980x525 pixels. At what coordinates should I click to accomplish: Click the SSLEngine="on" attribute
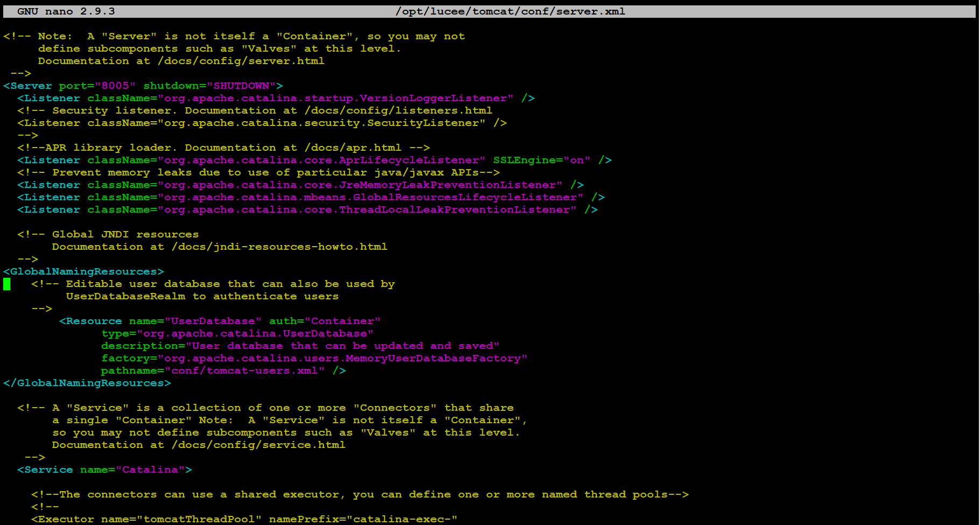[541, 160]
